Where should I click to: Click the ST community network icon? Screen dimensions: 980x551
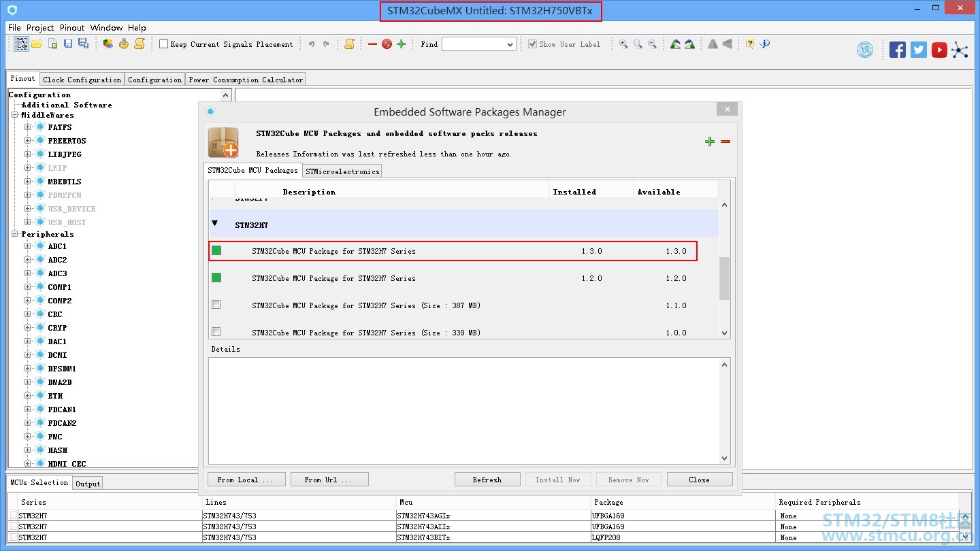[960, 50]
